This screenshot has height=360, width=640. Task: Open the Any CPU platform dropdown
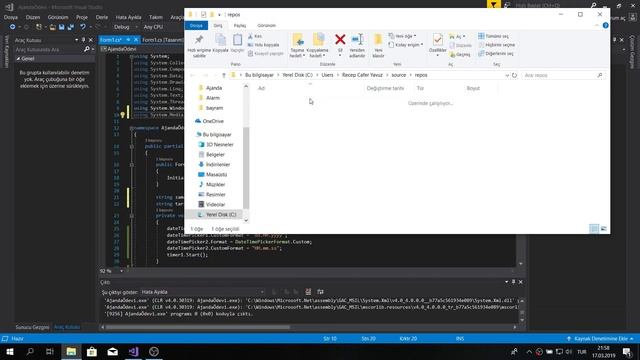tap(153, 27)
